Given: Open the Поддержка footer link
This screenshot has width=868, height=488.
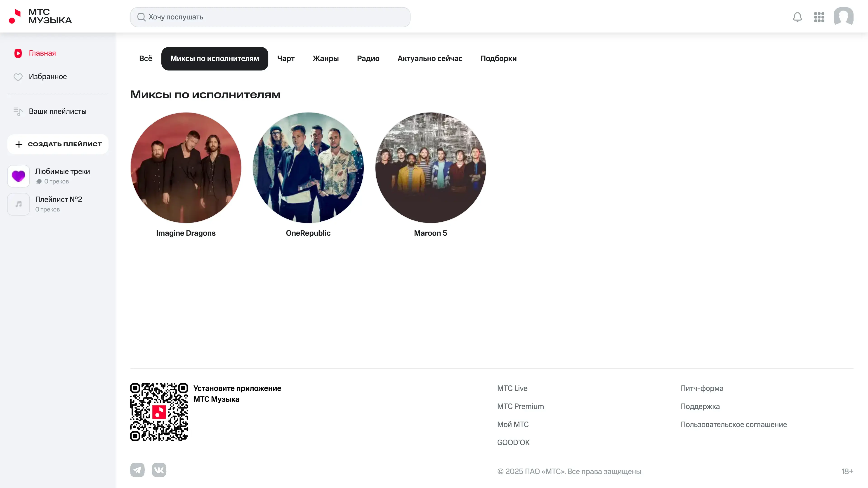Looking at the screenshot, I should (x=700, y=406).
